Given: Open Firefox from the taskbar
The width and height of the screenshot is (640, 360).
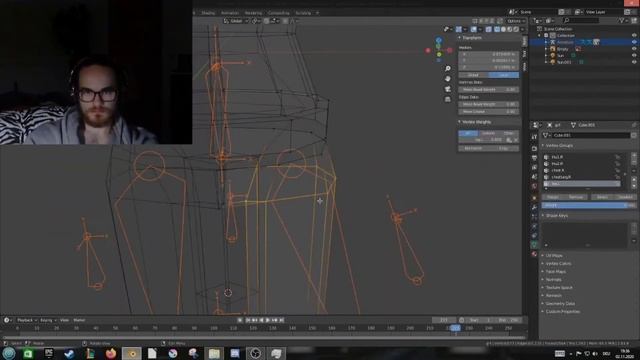Looking at the screenshot, I should click(111, 353).
